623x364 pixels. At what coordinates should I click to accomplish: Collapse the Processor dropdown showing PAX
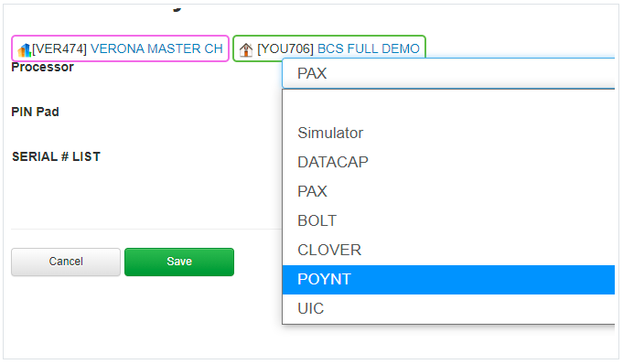(x=448, y=73)
